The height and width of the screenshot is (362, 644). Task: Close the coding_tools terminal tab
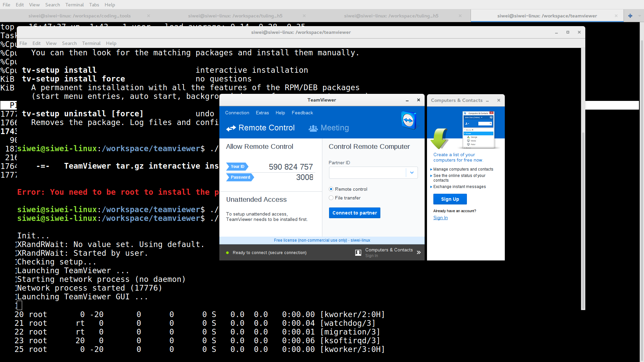(148, 16)
